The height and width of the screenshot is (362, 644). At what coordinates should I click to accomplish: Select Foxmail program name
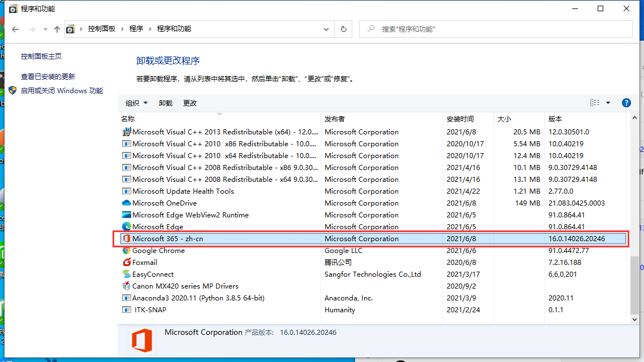[145, 262]
